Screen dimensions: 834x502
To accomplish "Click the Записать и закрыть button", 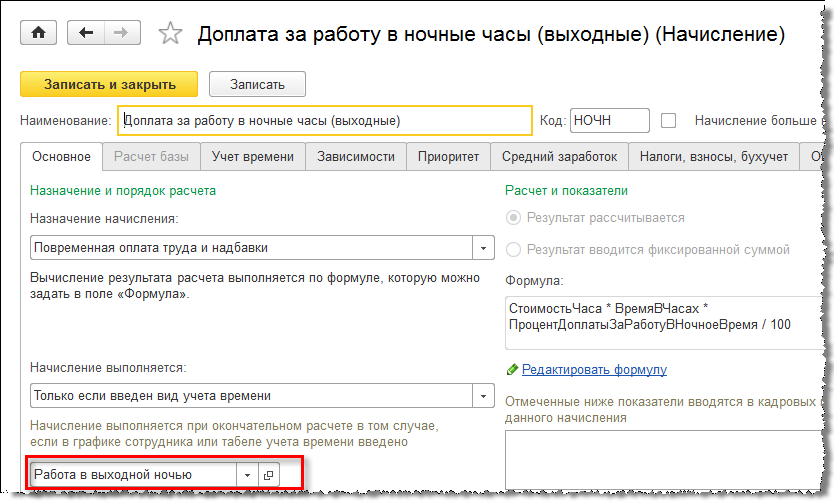I will tap(109, 84).
